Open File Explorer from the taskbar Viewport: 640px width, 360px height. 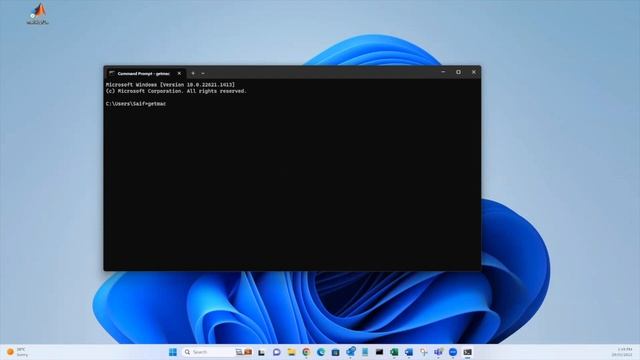291,352
